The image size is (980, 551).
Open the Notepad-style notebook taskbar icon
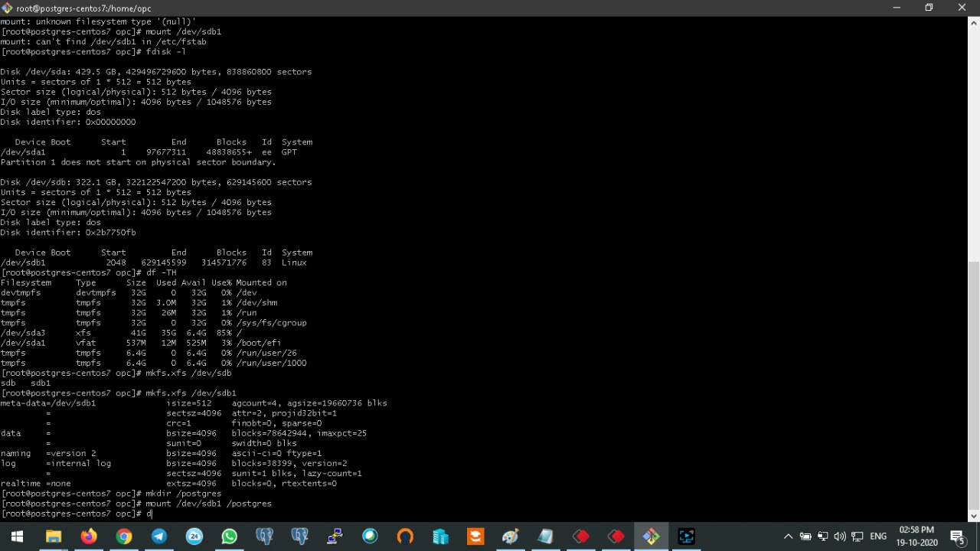tap(546, 536)
